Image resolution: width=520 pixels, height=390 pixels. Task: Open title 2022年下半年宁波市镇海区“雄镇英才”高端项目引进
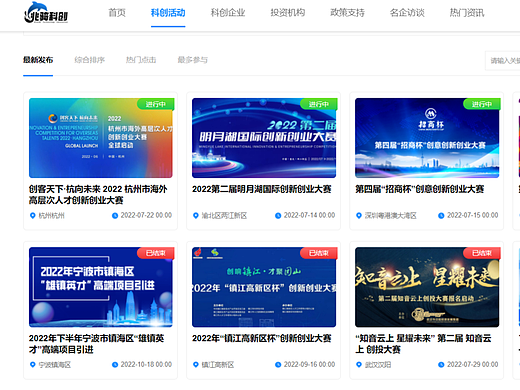[97, 344]
